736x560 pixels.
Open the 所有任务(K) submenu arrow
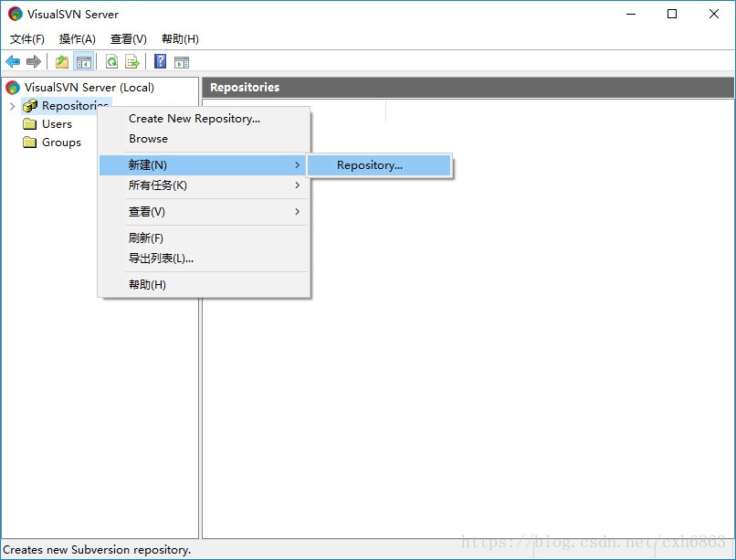click(x=297, y=185)
